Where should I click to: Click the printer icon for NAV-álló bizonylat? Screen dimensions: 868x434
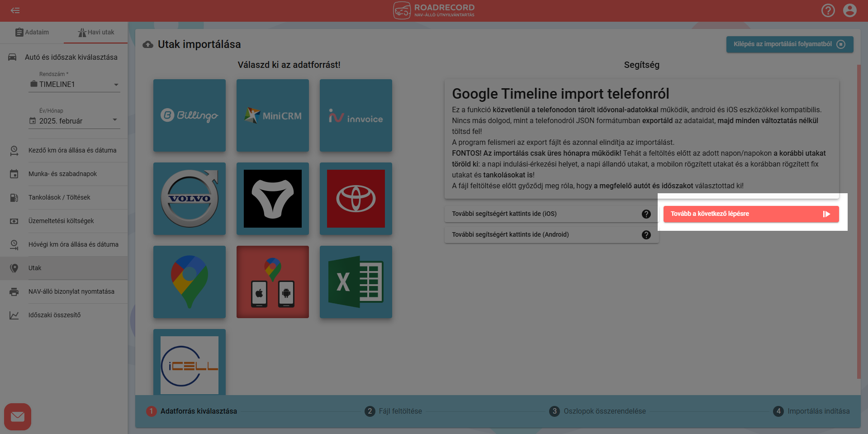tap(14, 292)
